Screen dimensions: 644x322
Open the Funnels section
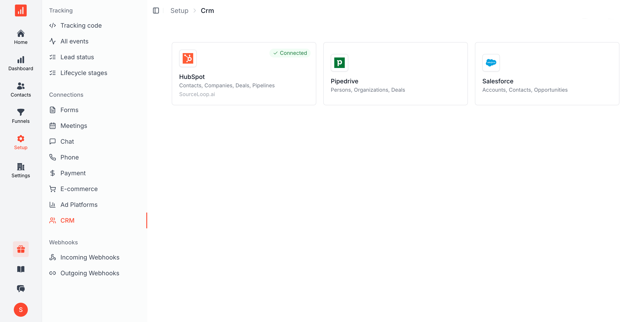click(x=21, y=116)
